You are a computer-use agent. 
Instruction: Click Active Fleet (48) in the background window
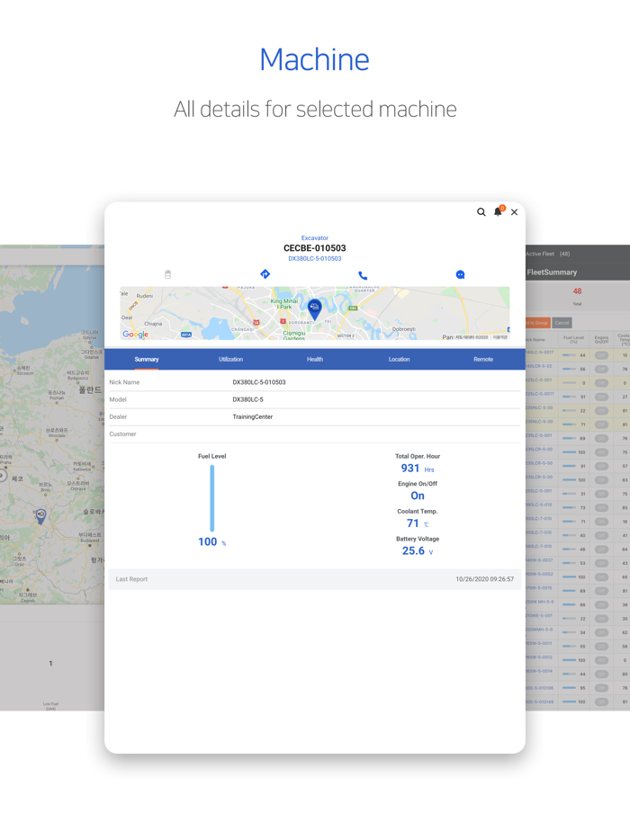[547, 254]
